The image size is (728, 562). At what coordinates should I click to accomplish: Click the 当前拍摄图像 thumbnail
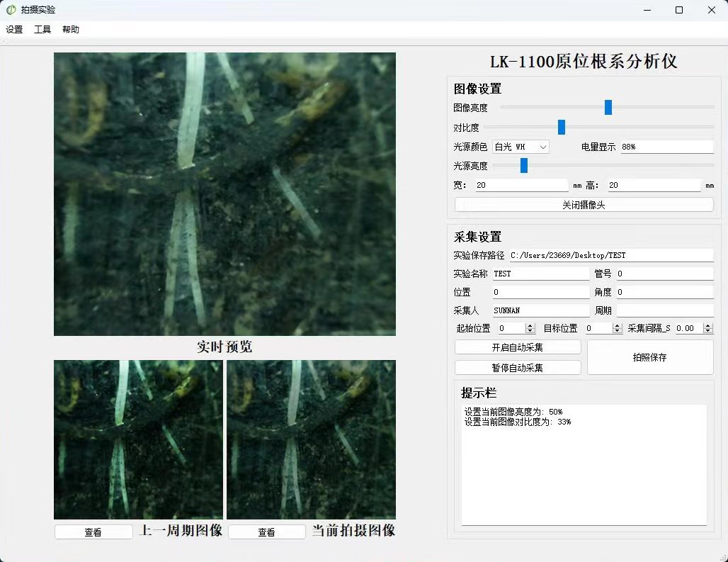[x=311, y=439]
